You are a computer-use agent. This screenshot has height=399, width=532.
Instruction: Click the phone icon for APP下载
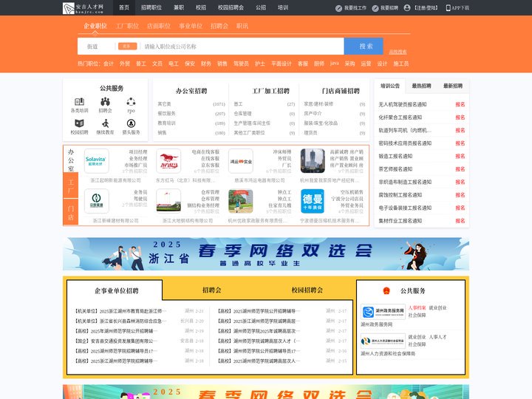coord(448,8)
